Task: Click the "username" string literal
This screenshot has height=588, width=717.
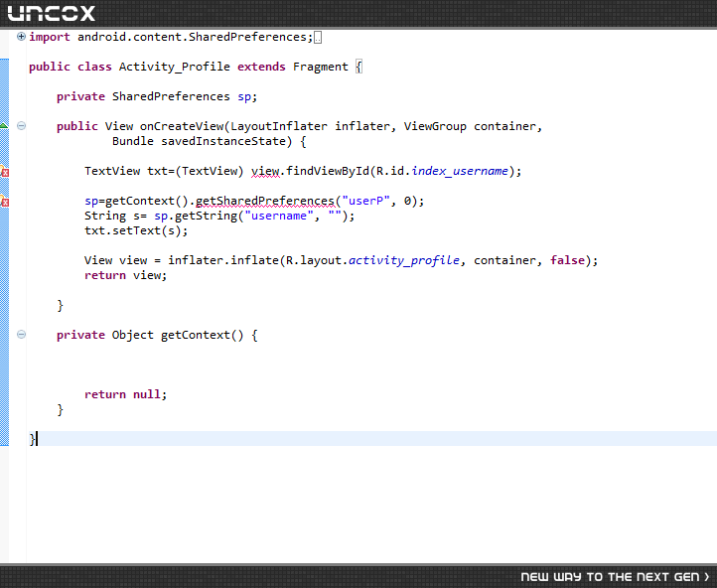Action: pyautogui.click(x=279, y=216)
